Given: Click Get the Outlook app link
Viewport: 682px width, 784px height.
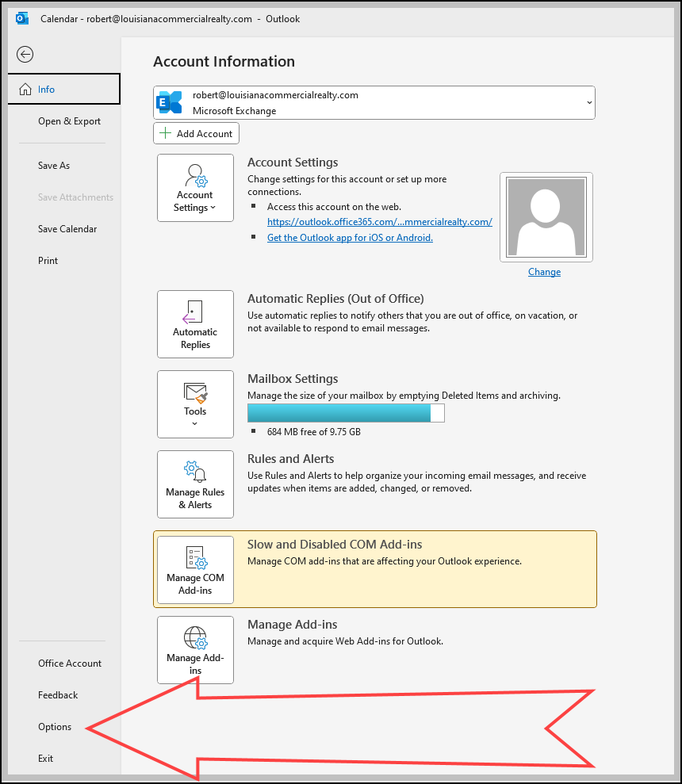Looking at the screenshot, I should (350, 238).
